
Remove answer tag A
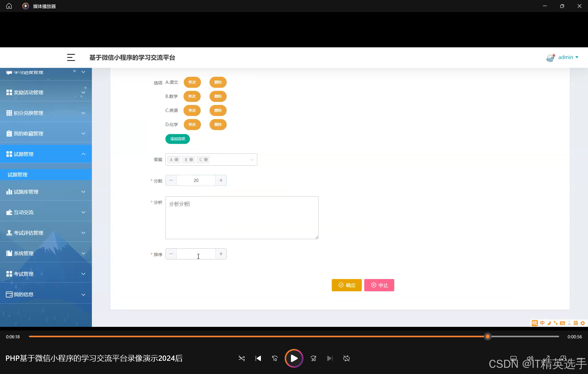176,160
